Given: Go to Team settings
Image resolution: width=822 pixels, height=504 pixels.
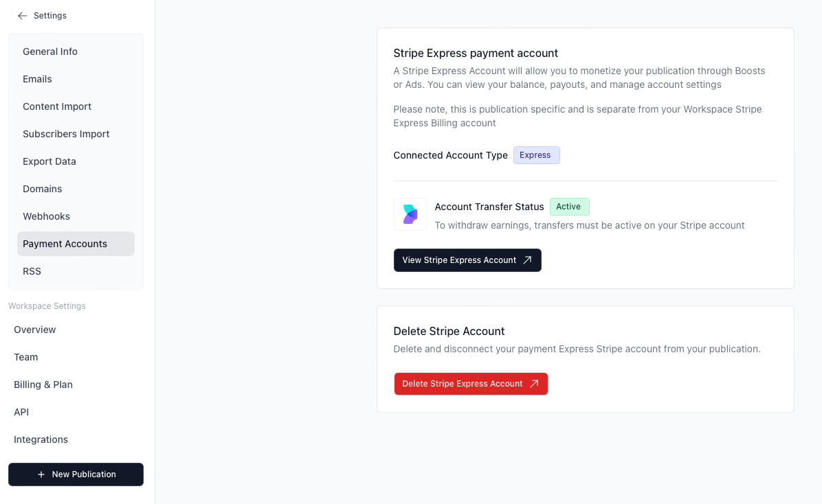Looking at the screenshot, I should click(x=26, y=357).
